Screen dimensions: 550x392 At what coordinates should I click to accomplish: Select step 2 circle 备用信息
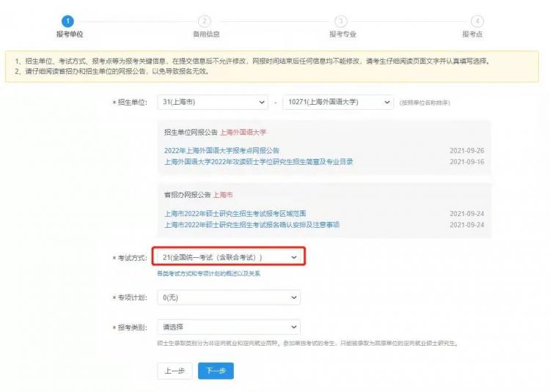205,21
